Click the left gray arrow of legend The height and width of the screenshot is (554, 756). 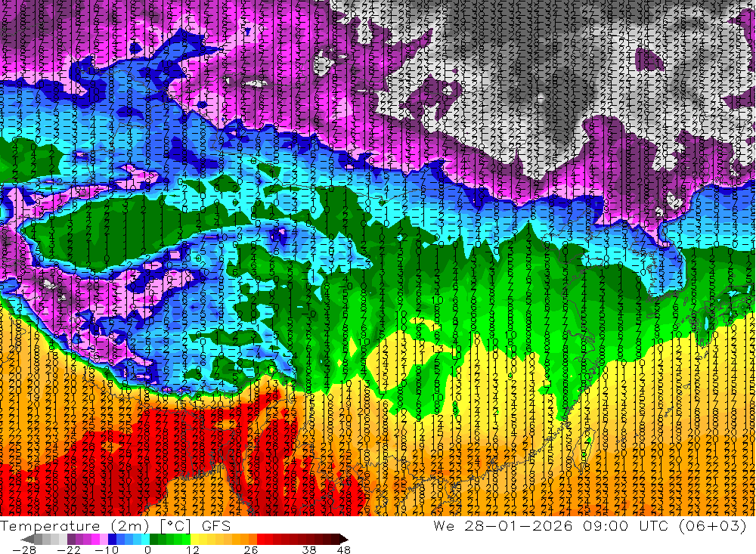[28, 539]
